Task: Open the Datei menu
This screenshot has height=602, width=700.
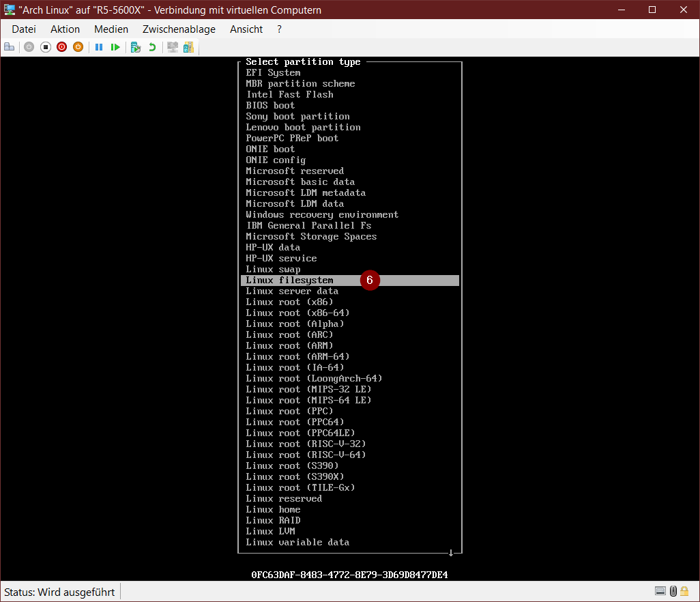Action: [24, 29]
